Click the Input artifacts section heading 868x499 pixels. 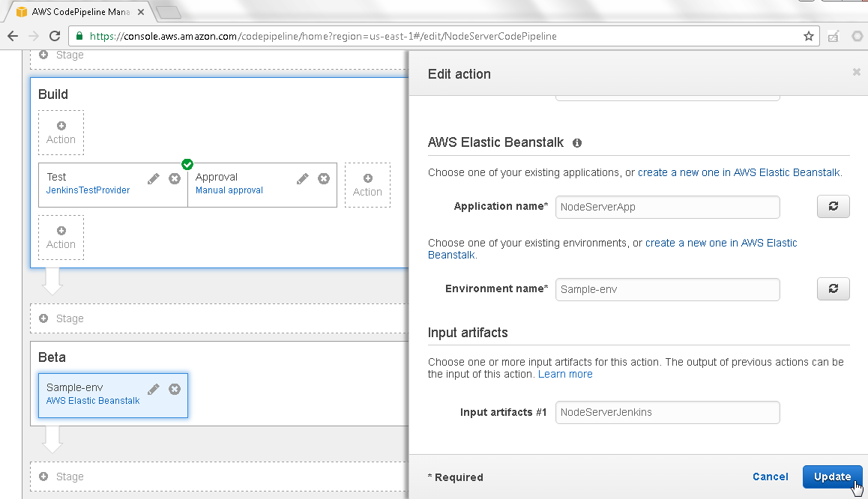point(468,333)
